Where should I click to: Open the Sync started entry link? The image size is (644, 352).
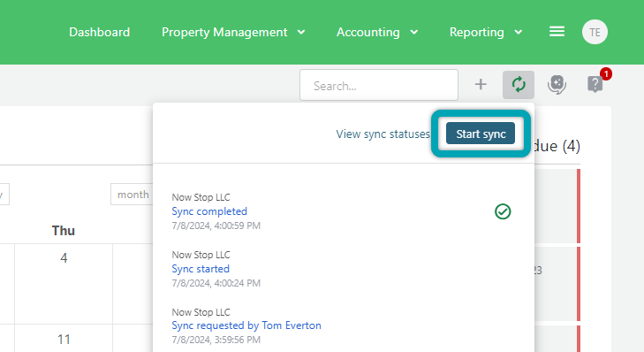[201, 269]
